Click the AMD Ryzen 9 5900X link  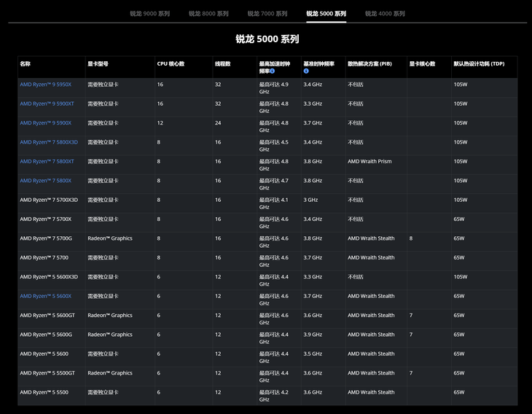[x=45, y=123]
